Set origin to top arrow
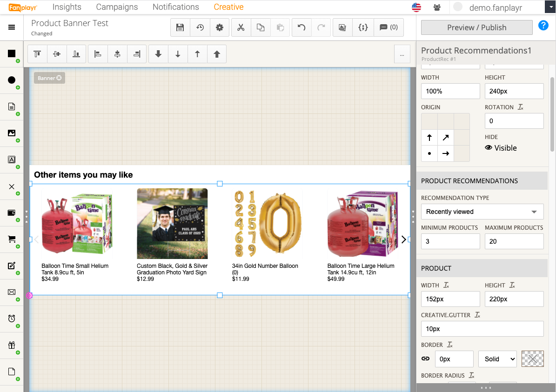This screenshot has height=392, width=556. 429,138
